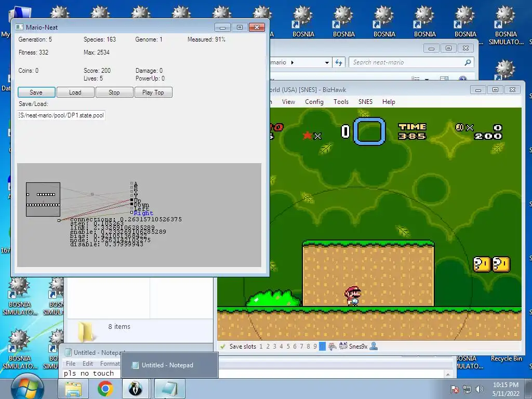Click the Save button in Mario-Neat
Image resolution: width=532 pixels, height=399 pixels.
click(x=36, y=92)
